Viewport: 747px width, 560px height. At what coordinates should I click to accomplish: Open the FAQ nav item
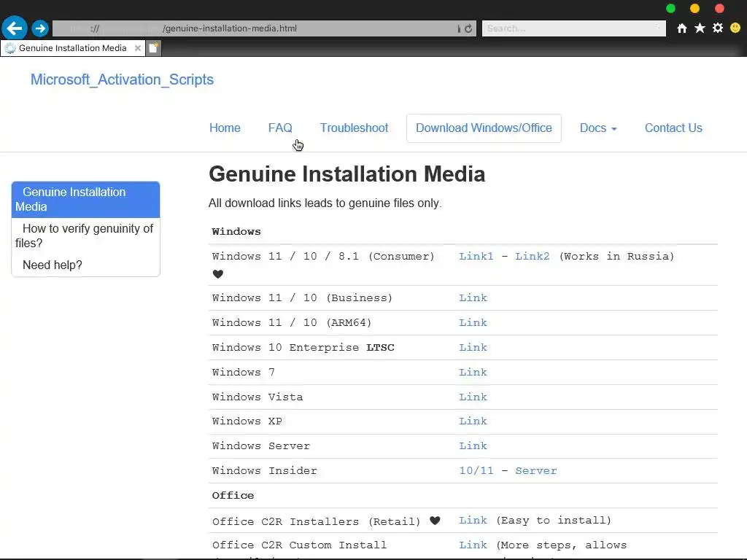click(x=280, y=128)
